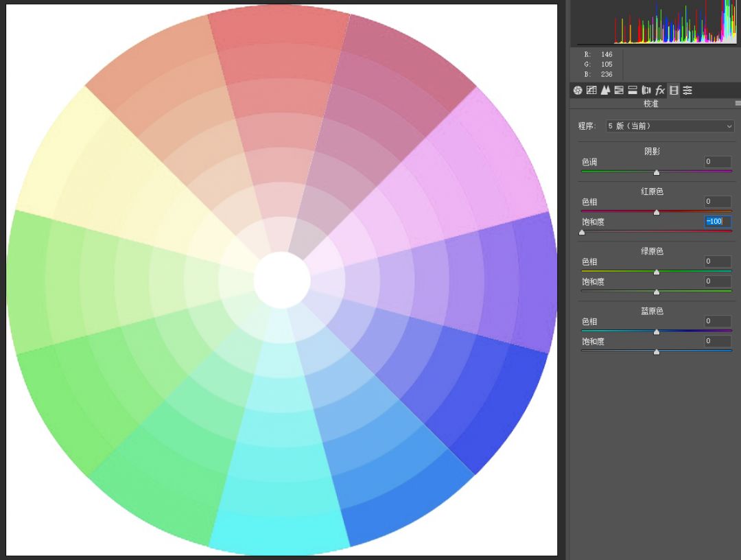Switch to the Tone Curve panel icon
Screen dimensions: 741x560
(591, 91)
